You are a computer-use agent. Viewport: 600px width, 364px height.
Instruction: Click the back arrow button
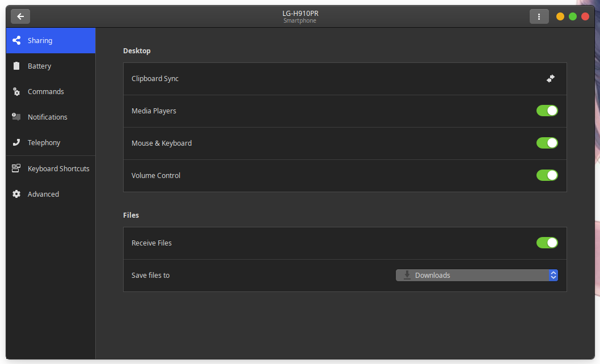(x=20, y=16)
